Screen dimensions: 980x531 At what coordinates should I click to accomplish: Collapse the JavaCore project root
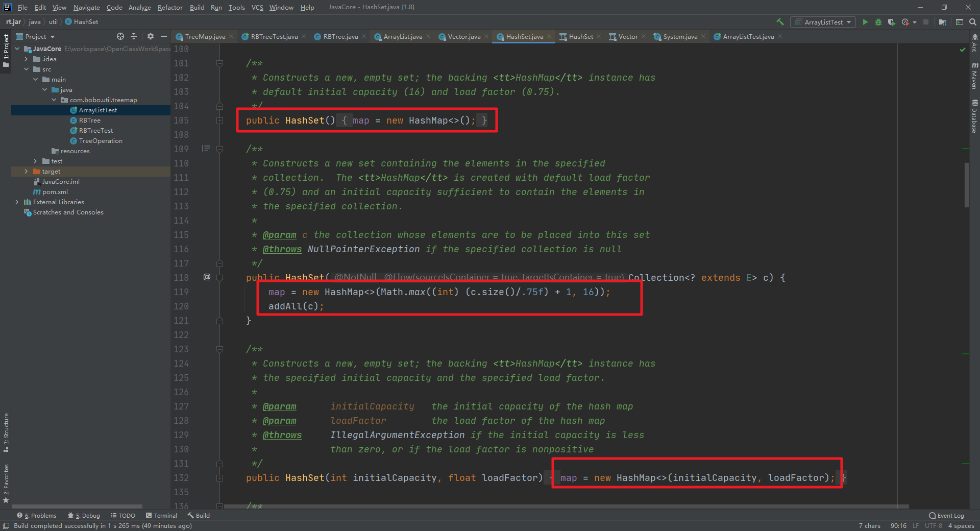(x=17, y=49)
